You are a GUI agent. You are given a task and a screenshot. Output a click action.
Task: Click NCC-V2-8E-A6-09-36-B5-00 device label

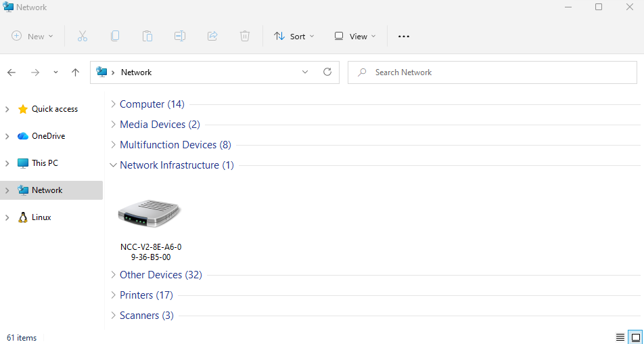[x=151, y=253]
